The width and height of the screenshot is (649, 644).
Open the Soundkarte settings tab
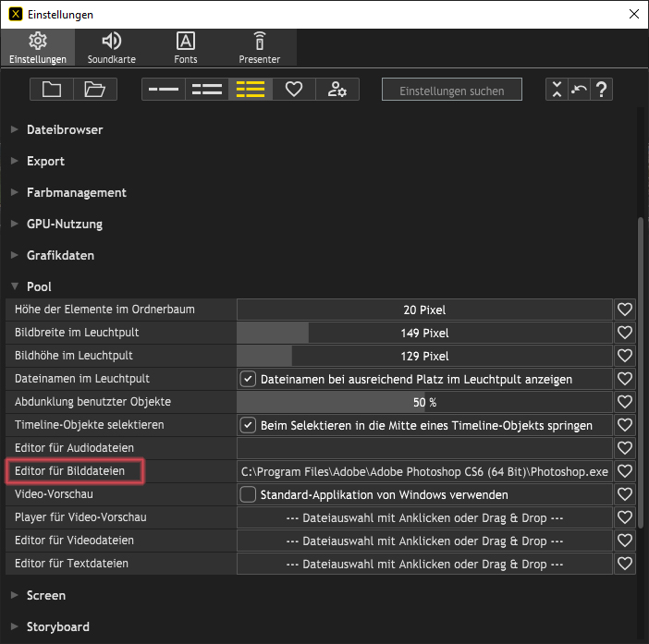click(x=111, y=47)
